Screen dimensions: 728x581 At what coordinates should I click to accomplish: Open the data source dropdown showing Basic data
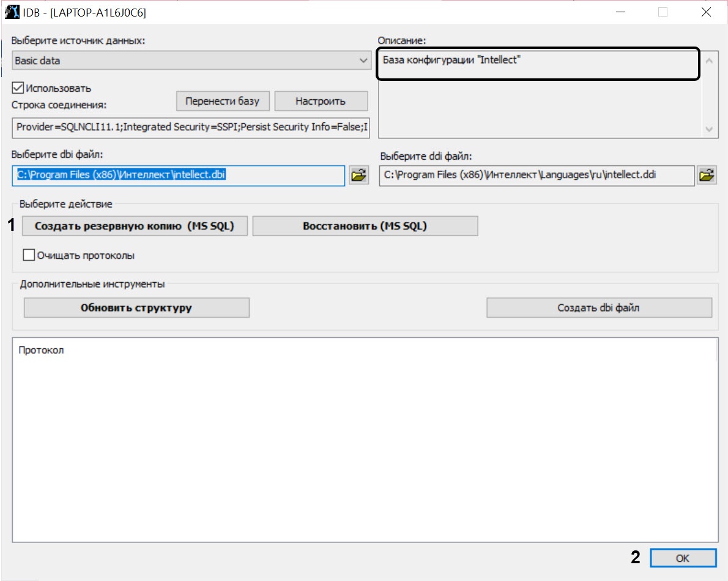coord(191,61)
